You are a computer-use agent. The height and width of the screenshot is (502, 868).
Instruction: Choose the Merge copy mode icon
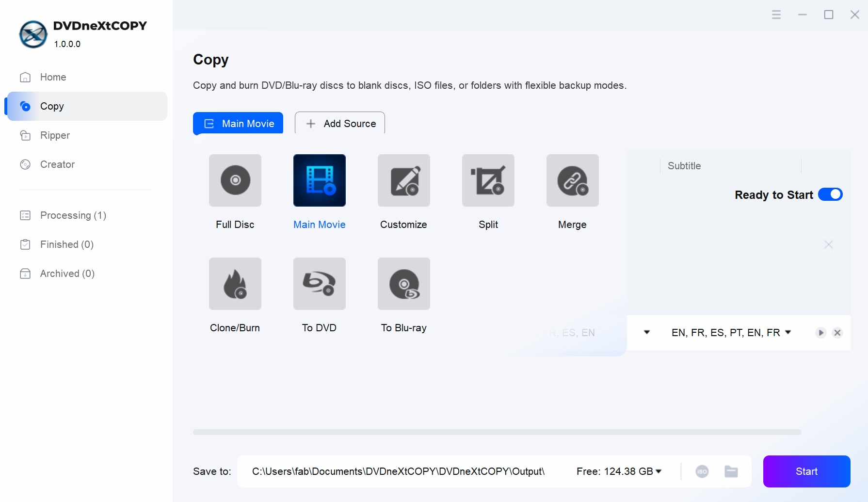(573, 180)
